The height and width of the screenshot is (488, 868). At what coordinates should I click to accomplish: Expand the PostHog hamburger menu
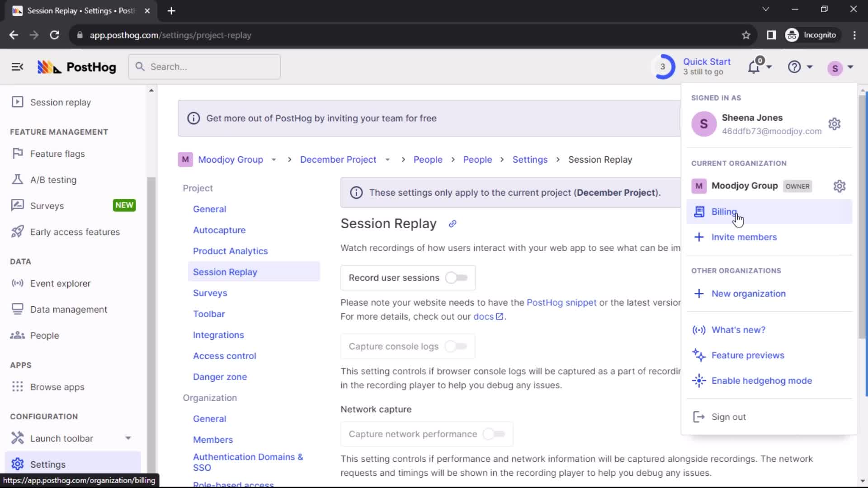pyautogui.click(x=17, y=67)
